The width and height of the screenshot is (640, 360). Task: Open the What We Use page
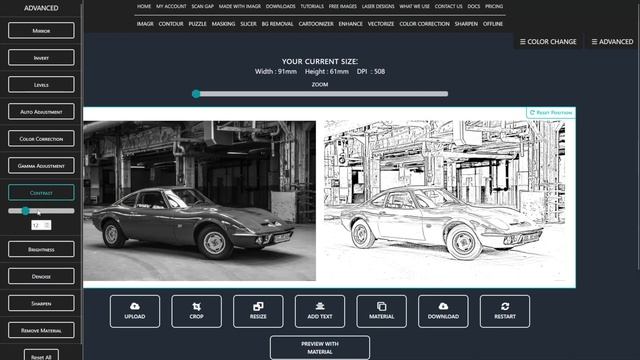[x=414, y=6]
